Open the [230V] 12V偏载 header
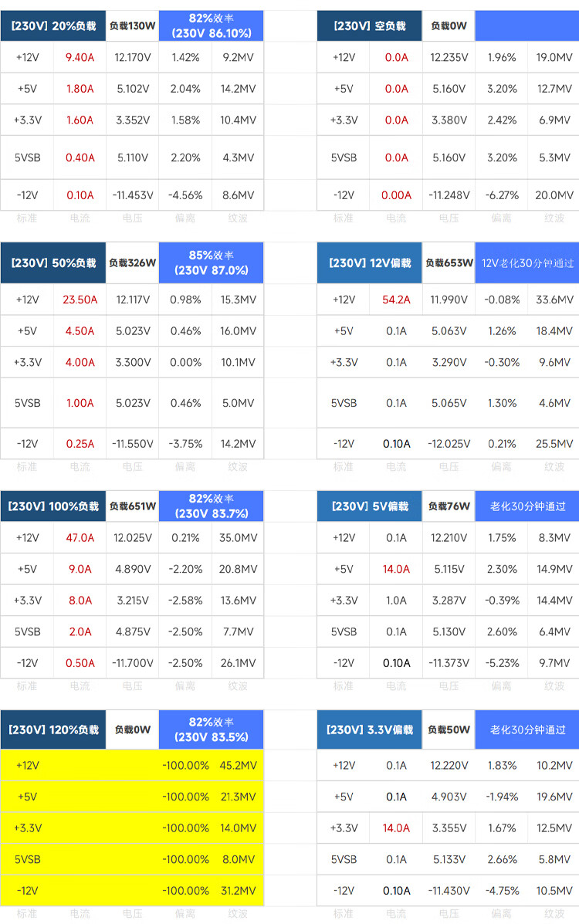This screenshot has width=579, height=924. click(x=369, y=262)
